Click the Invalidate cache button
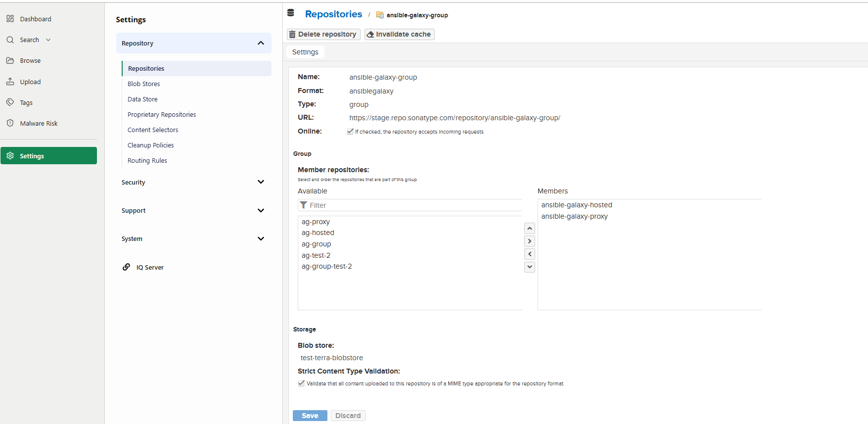Viewport: 868px width, 424px height. coord(400,34)
